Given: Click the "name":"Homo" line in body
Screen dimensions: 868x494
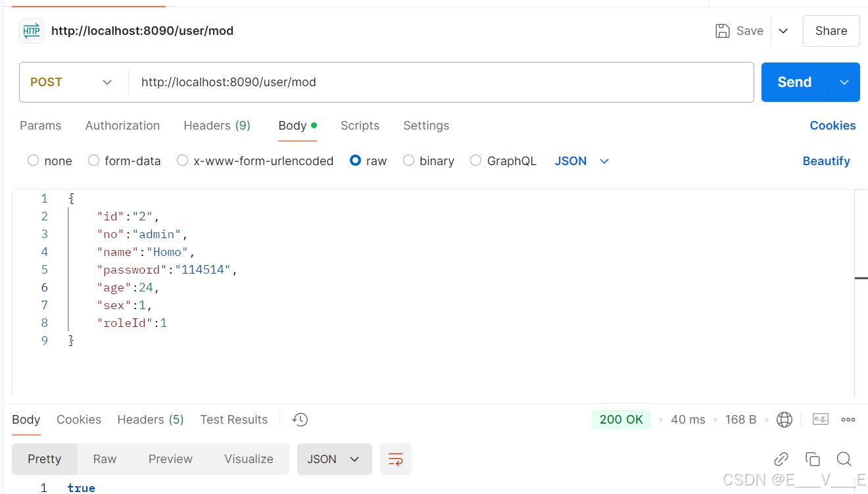Looking at the screenshot, I should (x=146, y=252).
